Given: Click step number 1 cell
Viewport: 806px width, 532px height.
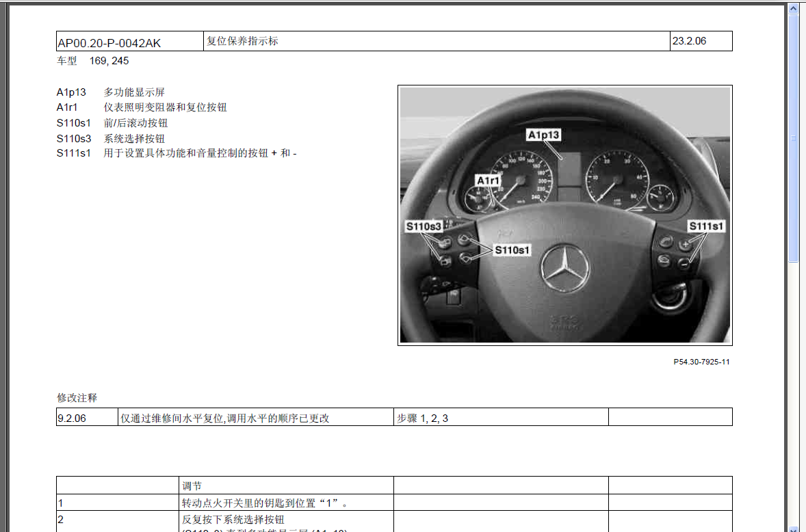Looking at the screenshot, I should [118, 502].
